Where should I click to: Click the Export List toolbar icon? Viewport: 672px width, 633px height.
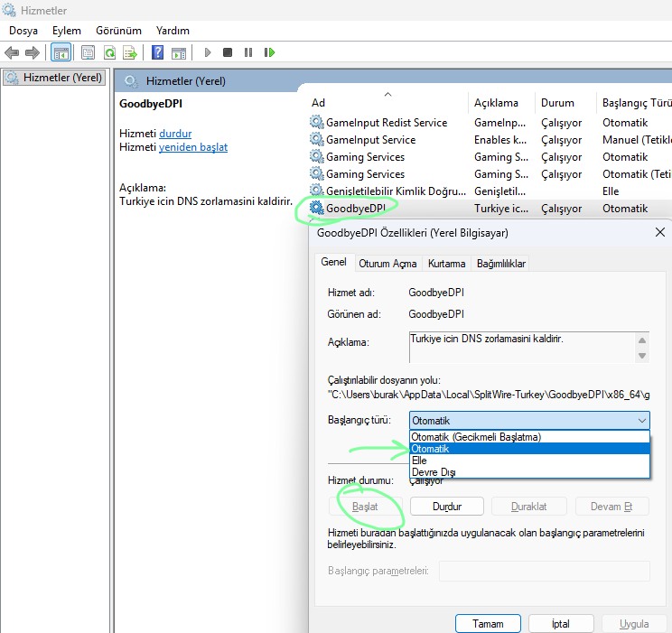pos(130,52)
